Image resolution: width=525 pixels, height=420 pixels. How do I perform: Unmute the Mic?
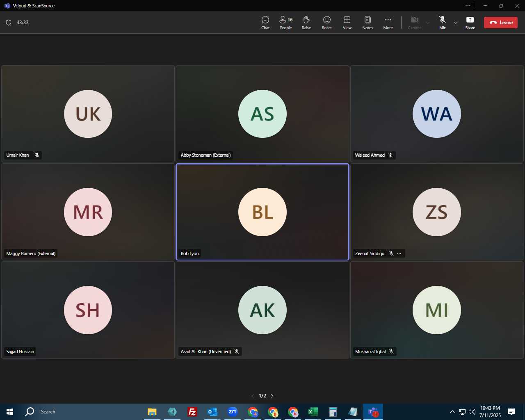click(x=443, y=23)
